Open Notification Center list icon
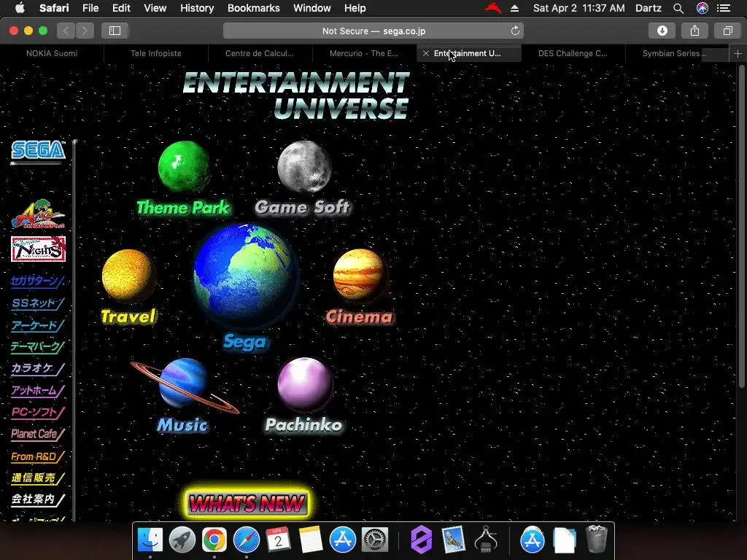Screen dimensions: 747x560 (x=724, y=8)
